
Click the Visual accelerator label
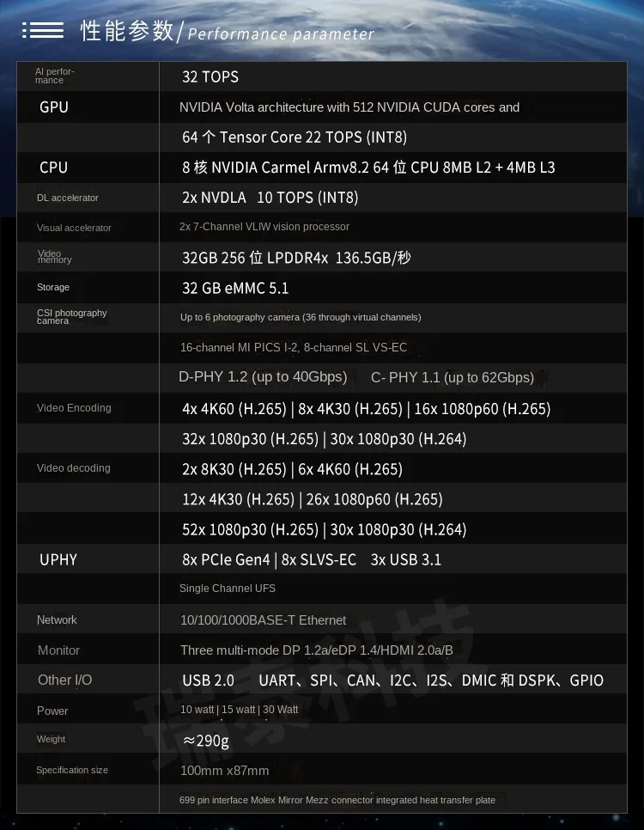pyautogui.click(x=74, y=228)
